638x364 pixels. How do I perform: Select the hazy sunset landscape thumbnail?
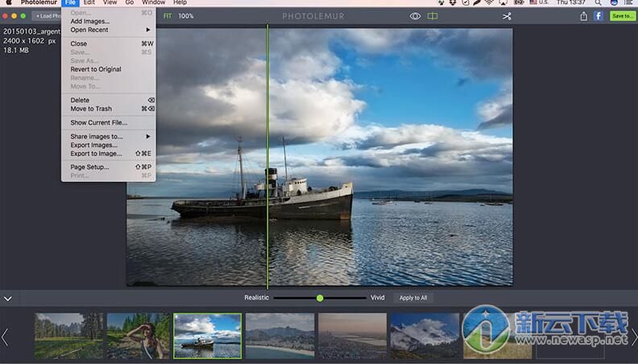click(x=352, y=336)
